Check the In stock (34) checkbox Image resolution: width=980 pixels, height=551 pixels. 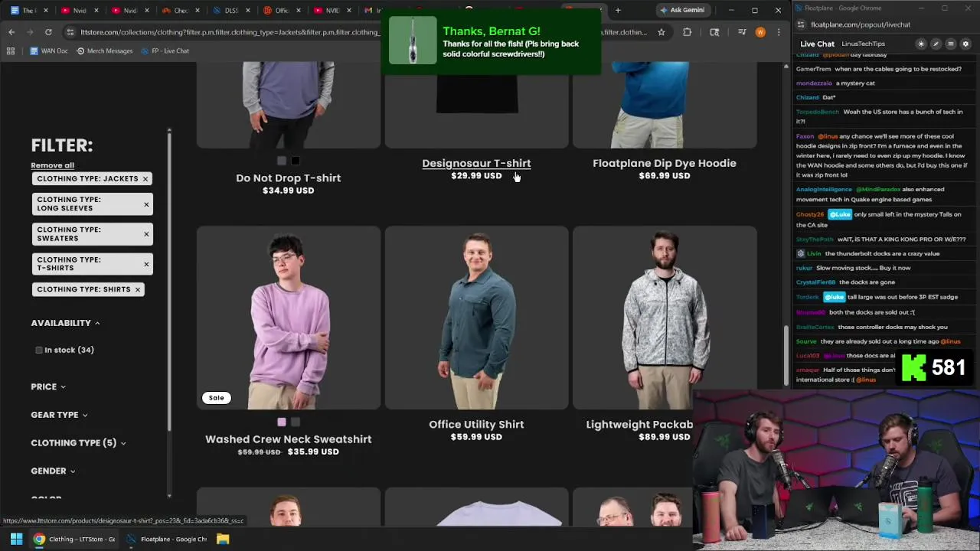point(39,350)
